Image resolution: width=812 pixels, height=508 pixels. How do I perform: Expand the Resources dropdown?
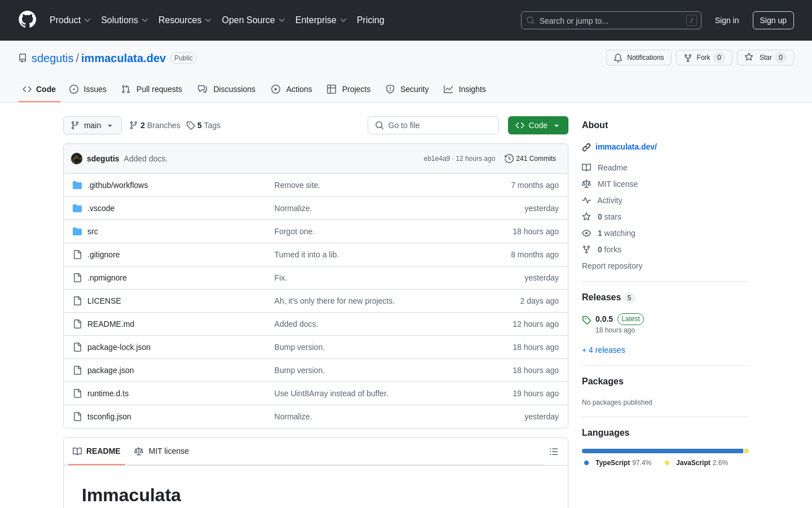pyautogui.click(x=185, y=20)
